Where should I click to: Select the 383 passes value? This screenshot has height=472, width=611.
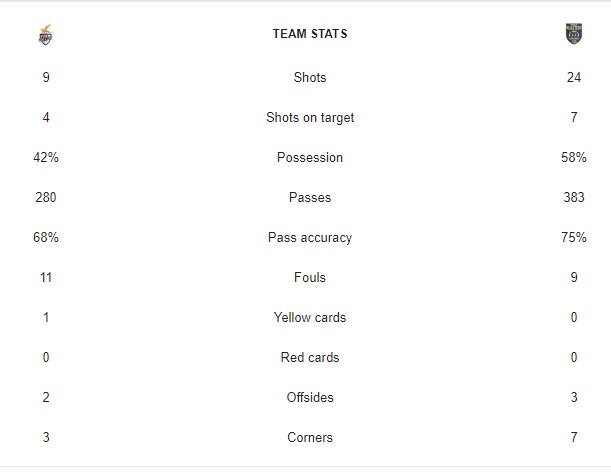click(x=574, y=197)
